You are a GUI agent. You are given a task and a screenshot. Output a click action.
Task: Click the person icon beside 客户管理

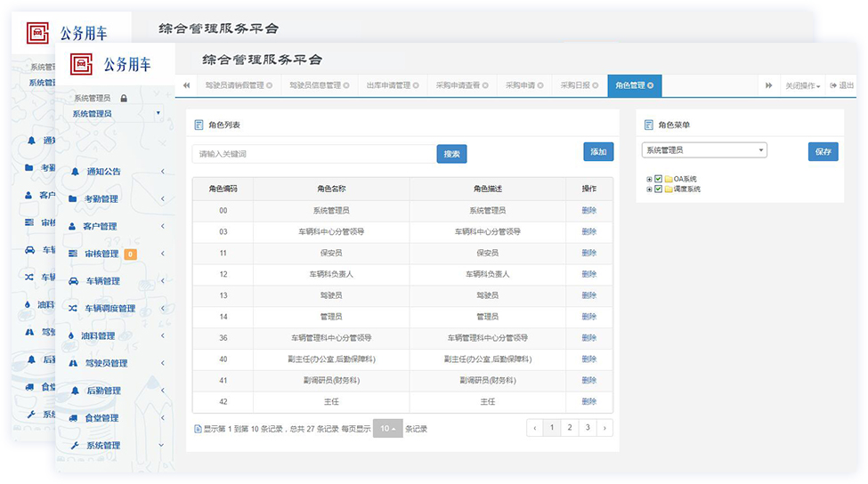(73, 227)
